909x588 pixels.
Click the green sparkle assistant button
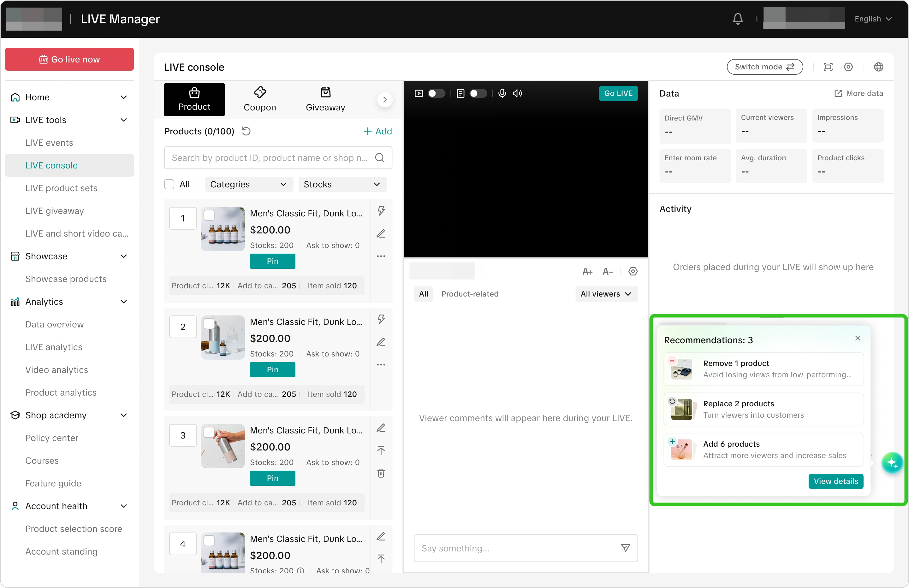(892, 463)
